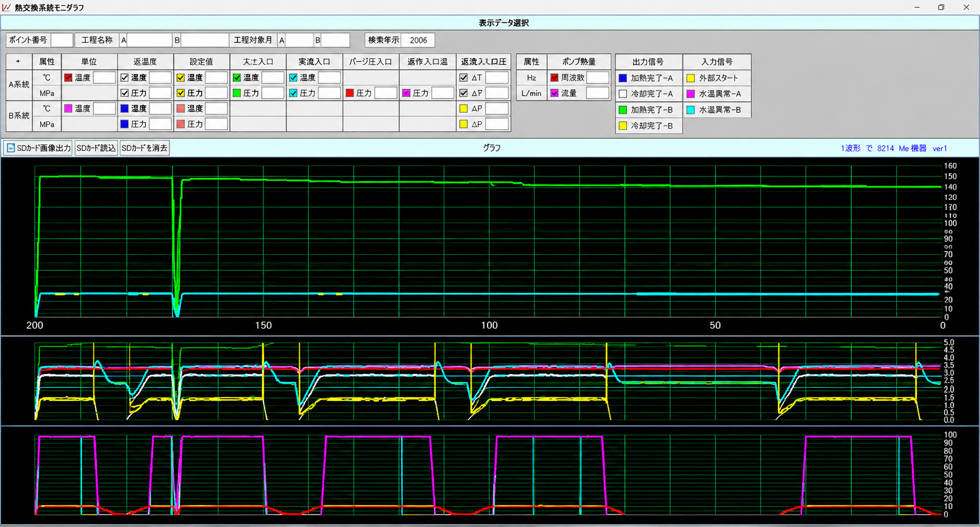Click the 工程名称 A input field
The height and width of the screenshot is (527, 980).
[150, 40]
